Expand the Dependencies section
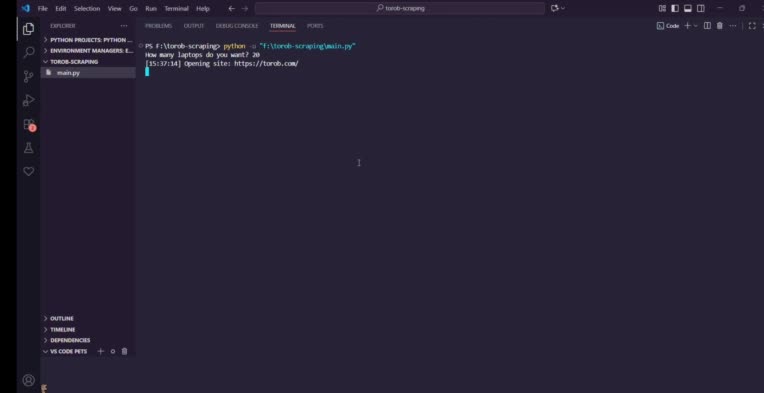Image resolution: width=764 pixels, height=393 pixels. point(88,340)
